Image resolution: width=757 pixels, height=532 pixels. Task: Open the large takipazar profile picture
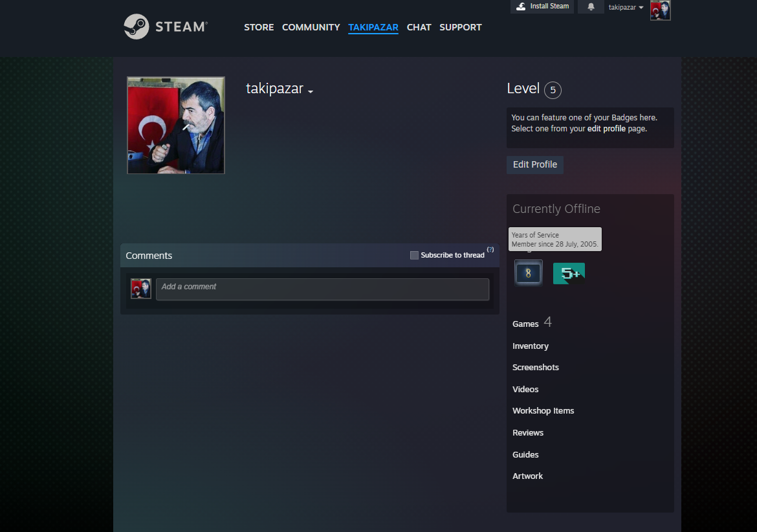click(176, 125)
